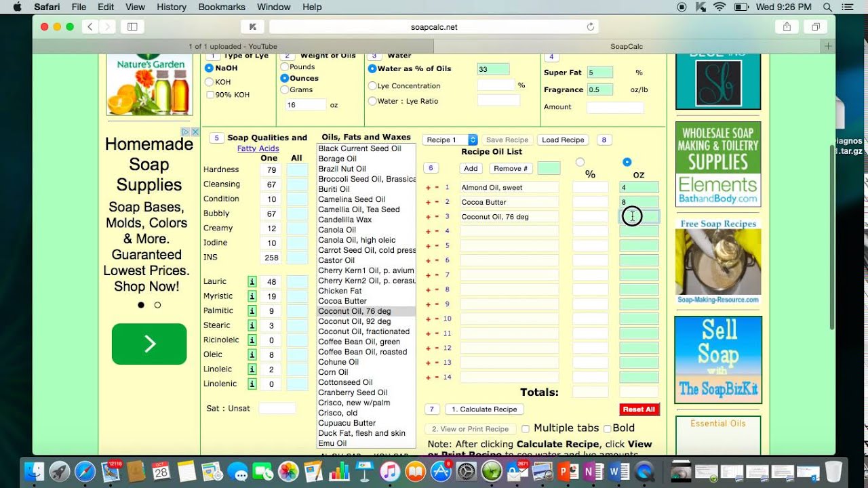Launch iTunes from the dock
This screenshot has width=868, height=488.
390,471
